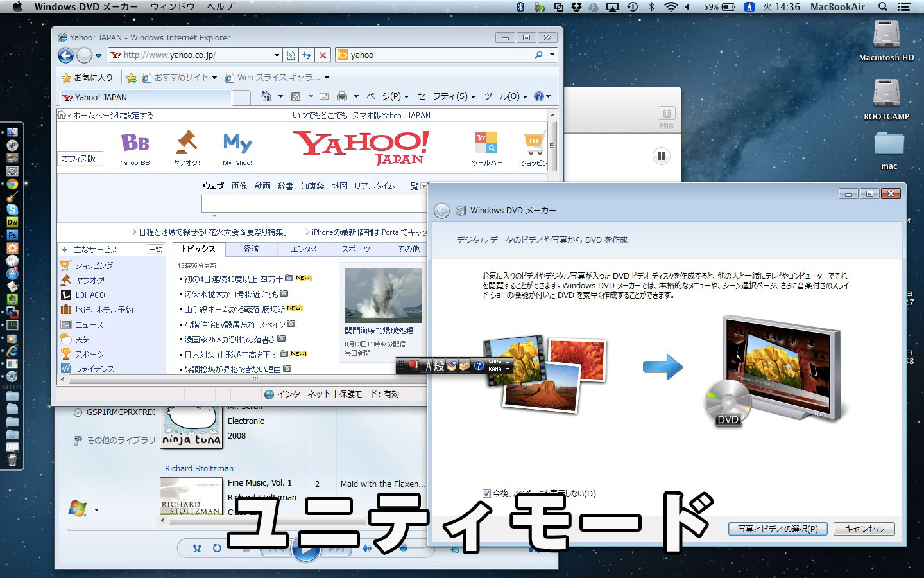Select the スポーツ tab in the news panel

(x=355, y=249)
